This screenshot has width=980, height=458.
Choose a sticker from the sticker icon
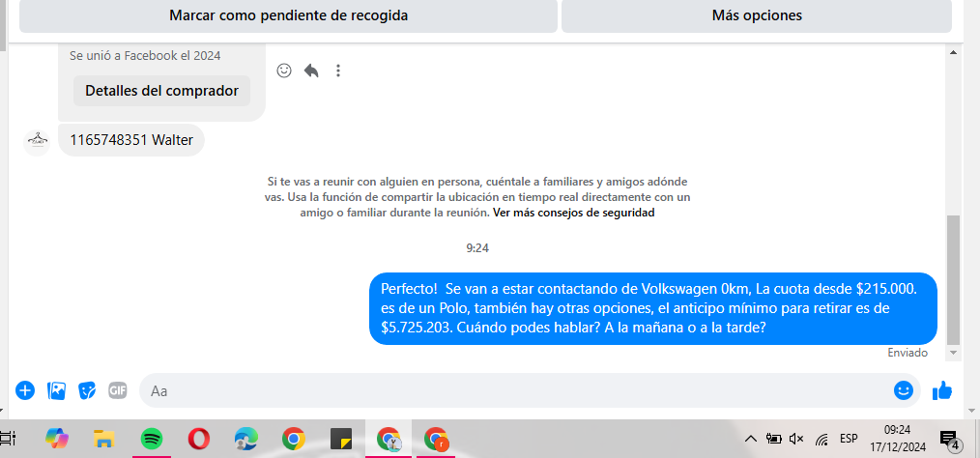pos(87,390)
